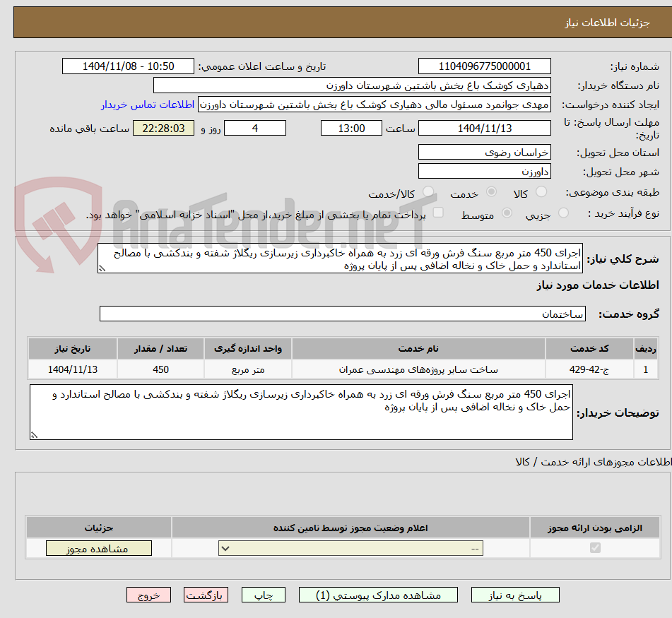This screenshot has width=672, height=618.
Task: Select the جزیی purchase type radio
Action: [x=563, y=213]
